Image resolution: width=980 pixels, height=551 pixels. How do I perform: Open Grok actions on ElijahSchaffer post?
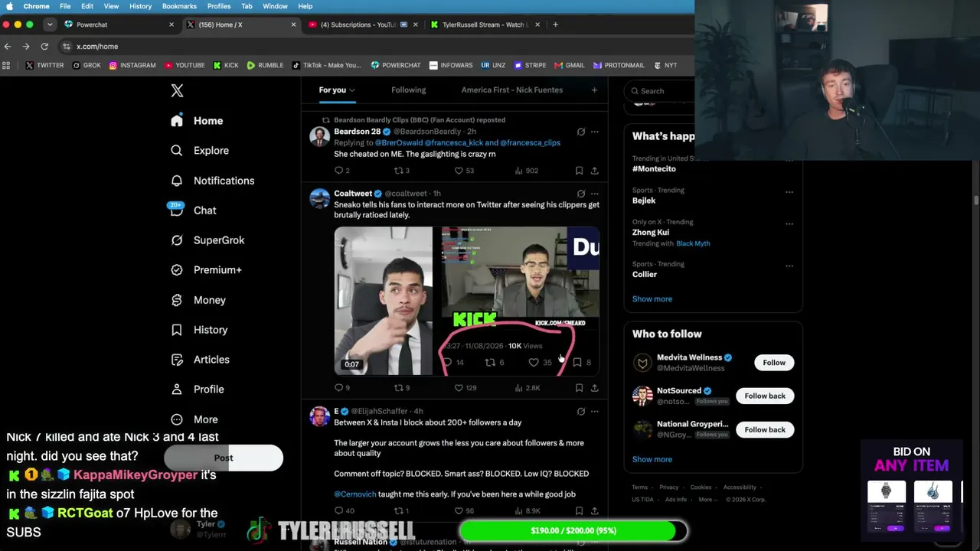click(581, 412)
